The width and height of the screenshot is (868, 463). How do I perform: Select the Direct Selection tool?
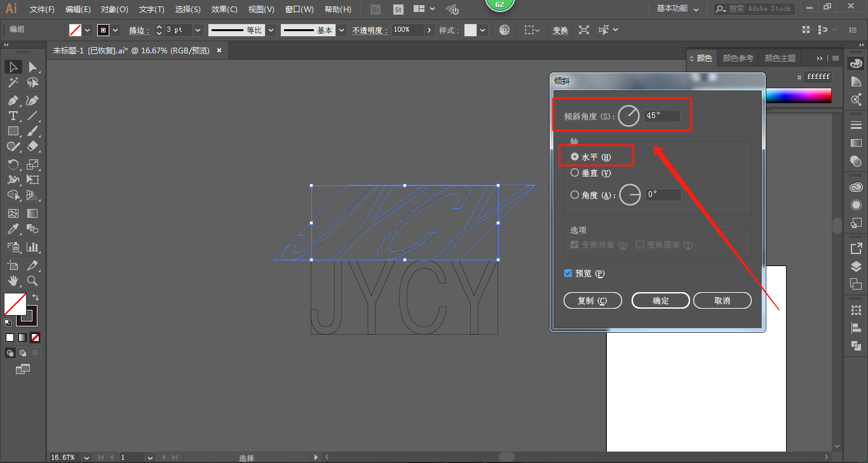click(32, 67)
